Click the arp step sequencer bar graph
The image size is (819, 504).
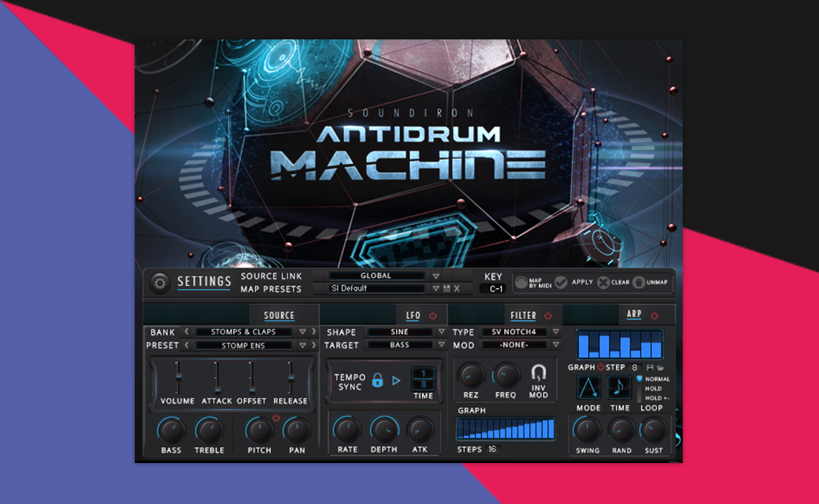620,343
